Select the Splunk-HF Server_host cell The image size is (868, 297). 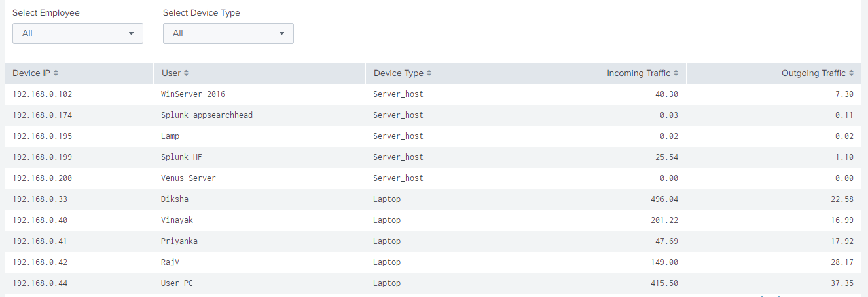click(398, 157)
